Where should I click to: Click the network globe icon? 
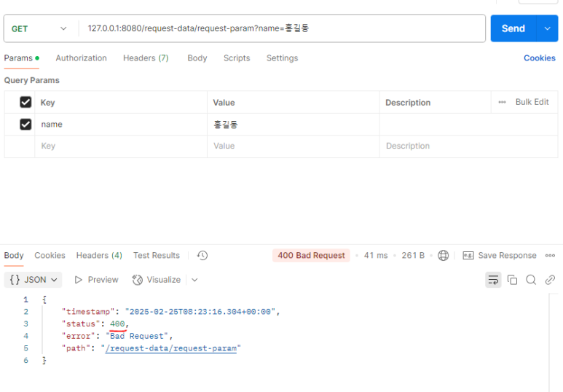tap(443, 256)
